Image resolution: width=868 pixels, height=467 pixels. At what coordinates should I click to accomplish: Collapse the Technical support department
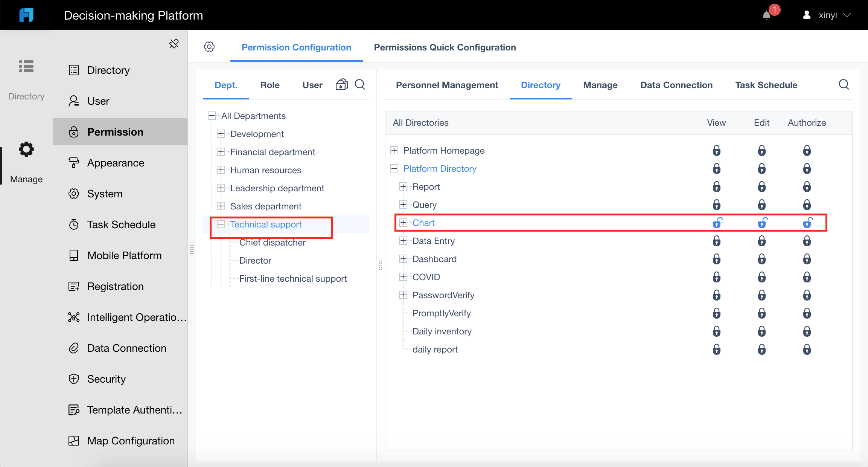pos(221,224)
